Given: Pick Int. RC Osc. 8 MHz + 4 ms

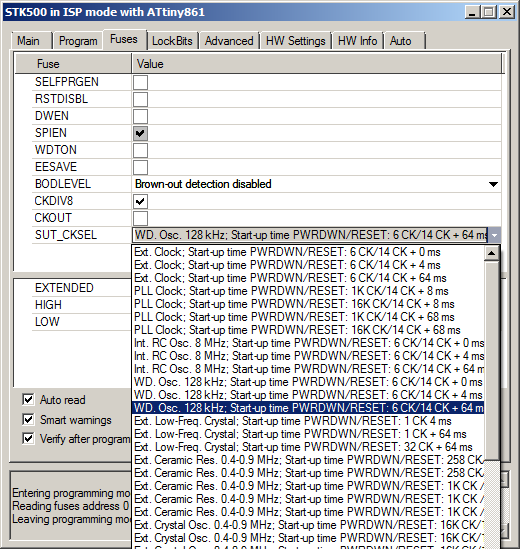Looking at the screenshot, I should (308, 356).
